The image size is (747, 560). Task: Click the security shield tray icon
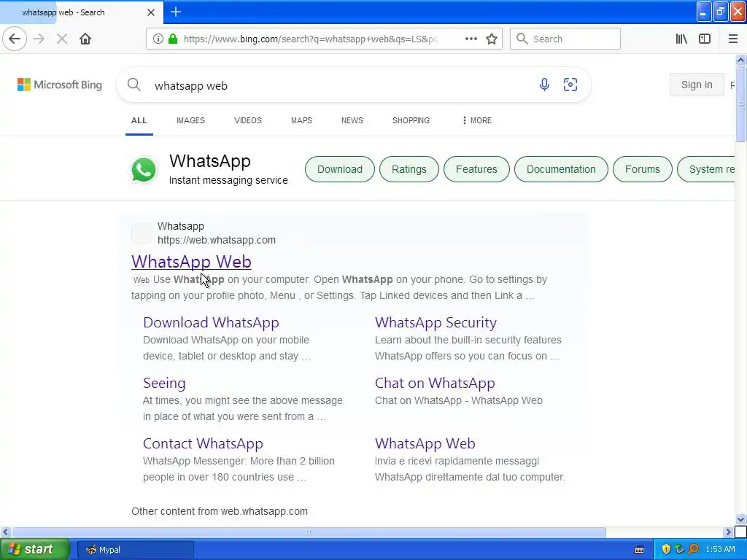pos(666,550)
